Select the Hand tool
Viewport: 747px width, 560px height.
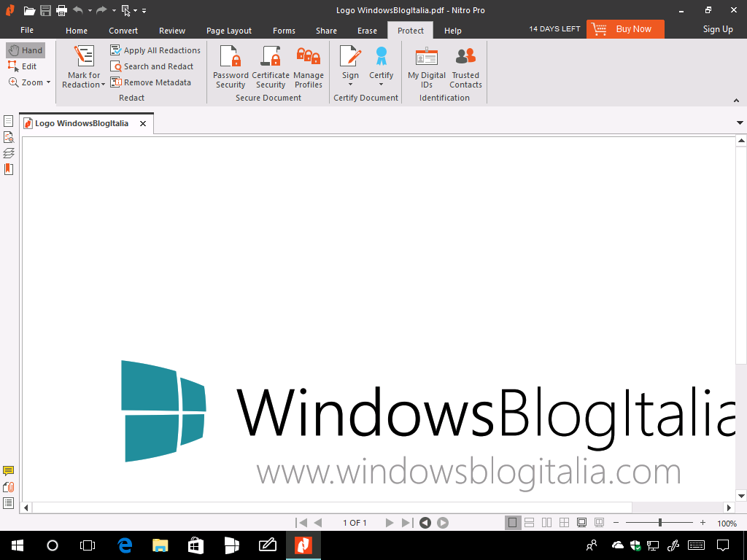(x=26, y=50)
